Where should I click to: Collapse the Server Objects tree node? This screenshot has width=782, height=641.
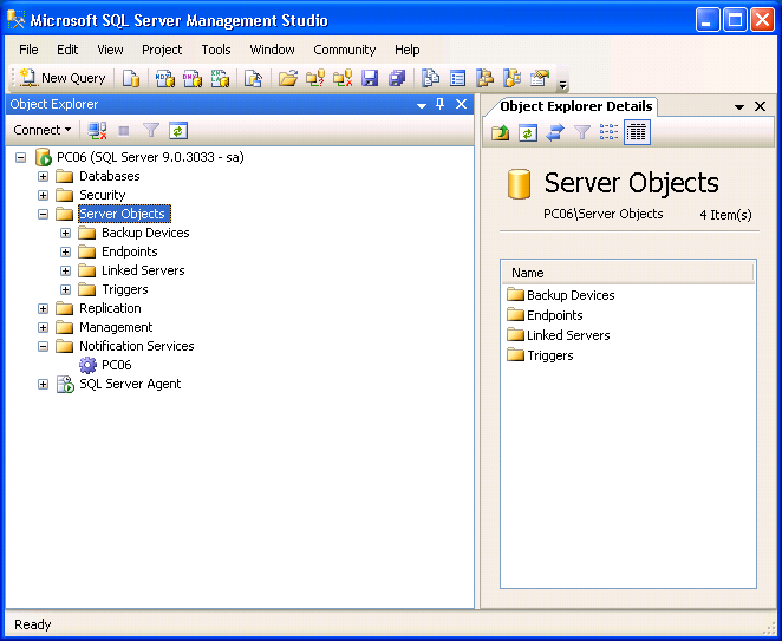43,214
